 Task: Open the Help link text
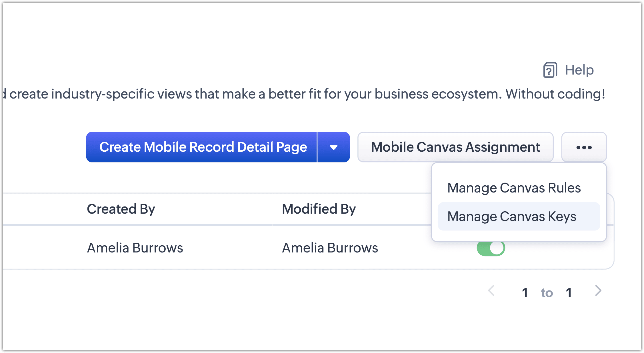click(579, 70)
